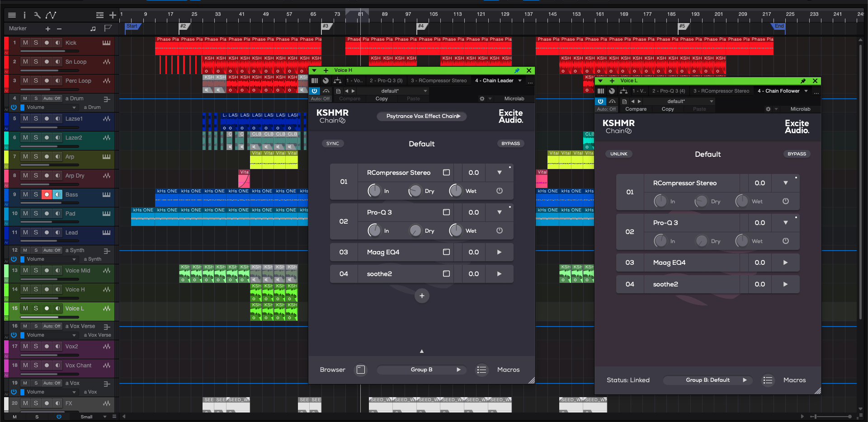Image resolution: width=868 pixels, height=422 pixels.
Task: Add a marker with the plus button
Action: click(48, 29)
